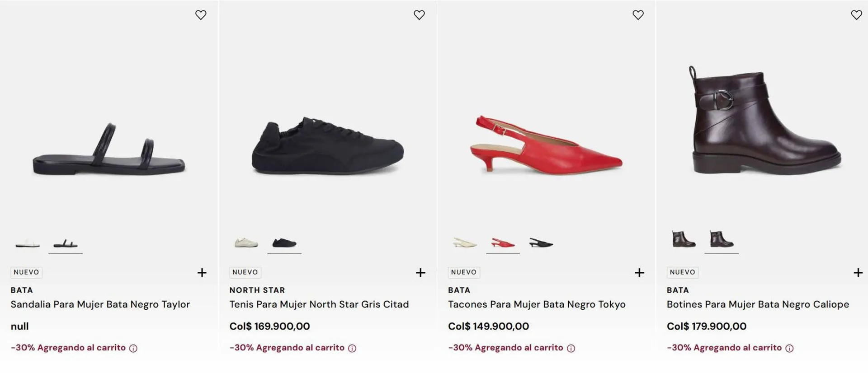Pick cream Tokyo heels color thumbnail
The height and width of the screenshot is (373, 868).
coord(465,243)
